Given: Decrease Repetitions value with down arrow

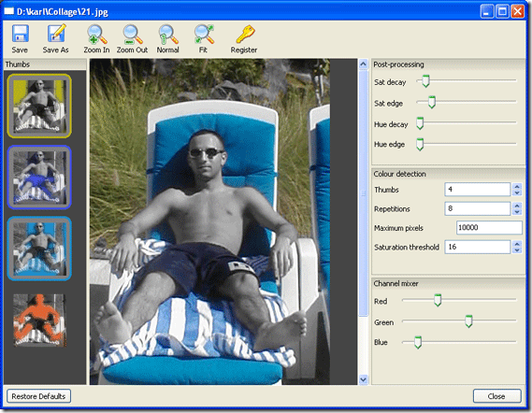Looking at the screenshot, I should point(517,212).
